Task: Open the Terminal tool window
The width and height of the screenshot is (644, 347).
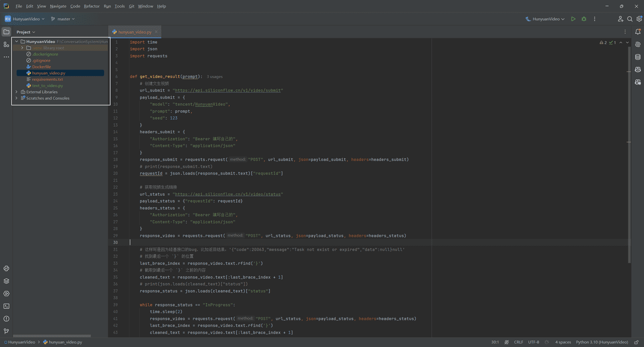Action: click(x=6, y=306)
